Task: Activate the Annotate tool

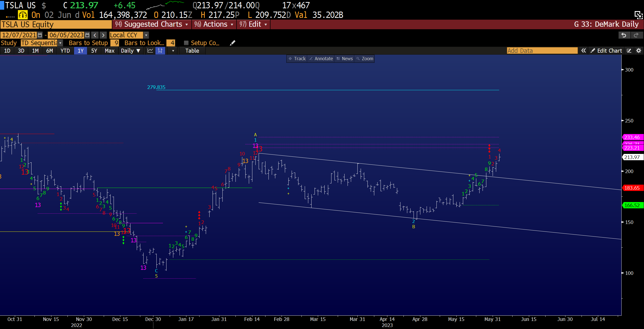Action: click(x=321, y=58)
